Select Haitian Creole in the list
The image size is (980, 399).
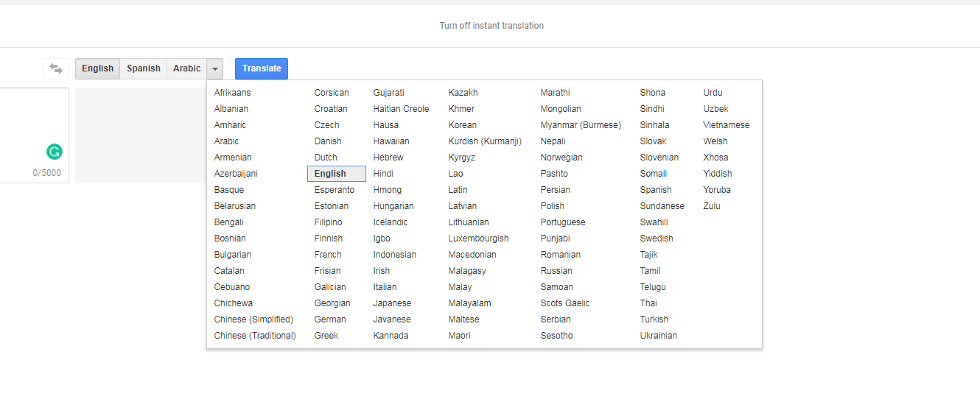(x=401, y=109)
